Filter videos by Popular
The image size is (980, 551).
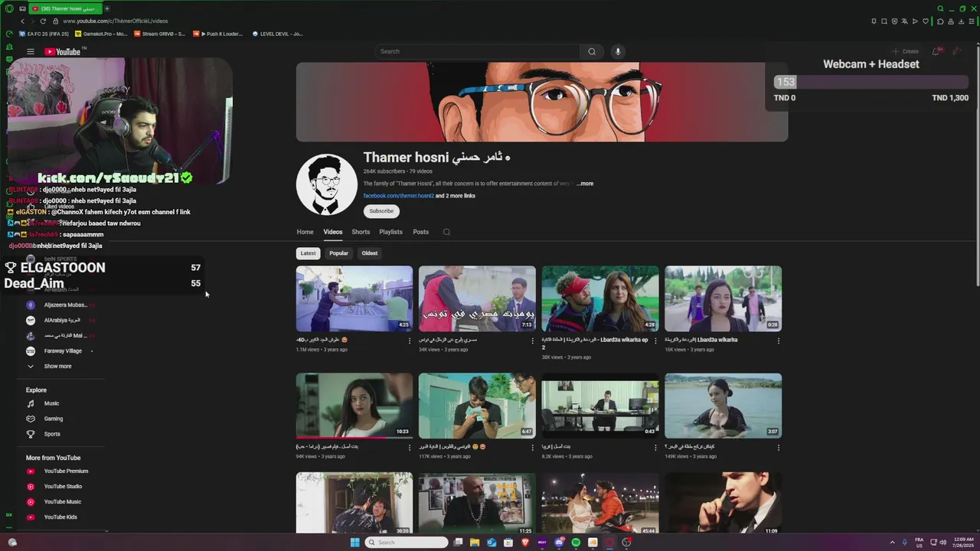point(338,253)
